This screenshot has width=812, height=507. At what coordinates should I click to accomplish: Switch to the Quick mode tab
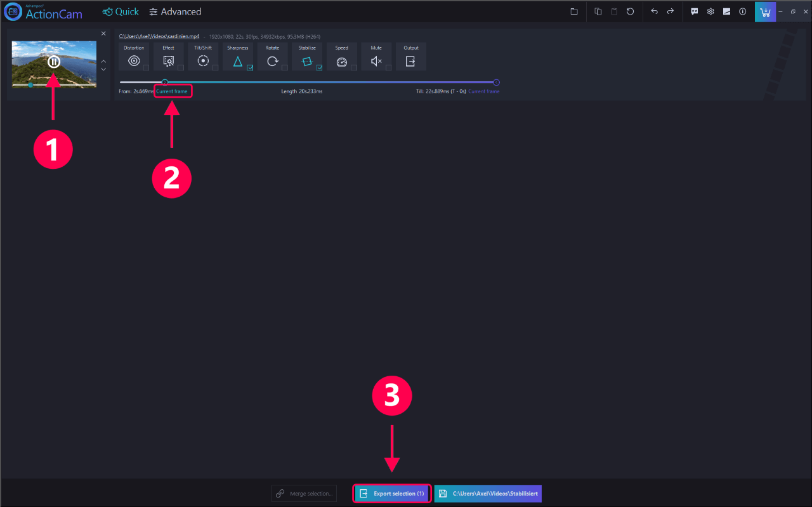tap(121, 11)
